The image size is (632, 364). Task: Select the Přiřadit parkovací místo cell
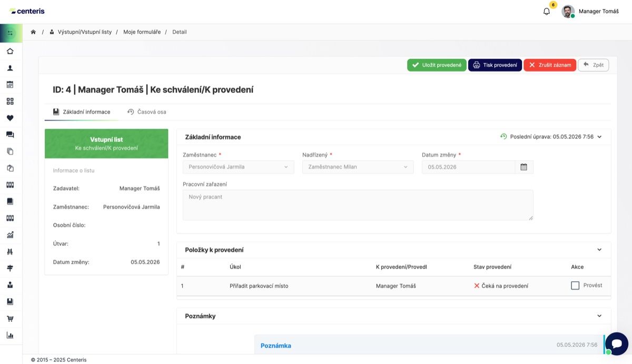coord(259,286)
